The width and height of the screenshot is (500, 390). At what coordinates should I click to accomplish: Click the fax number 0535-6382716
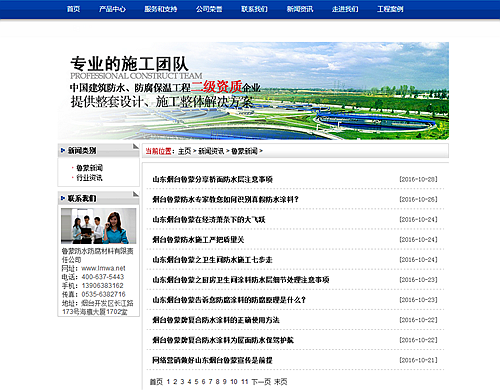103,294
